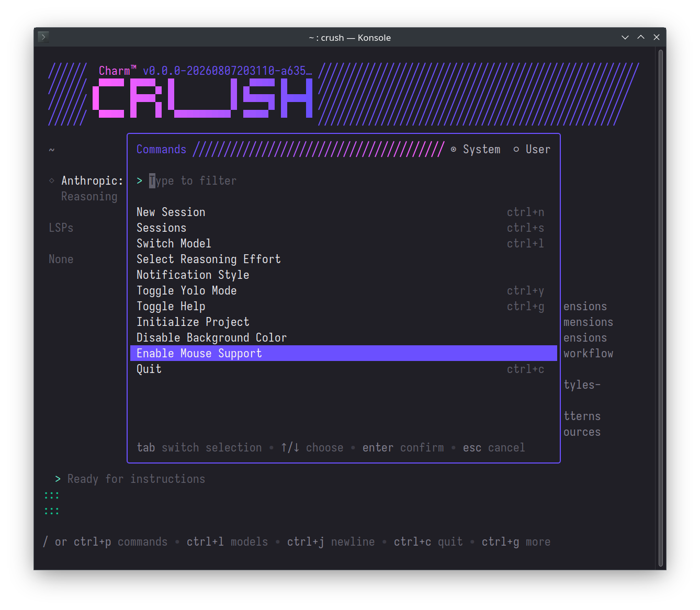The image size is (700, 610).
Task: Click the Konsole terminal icon in title bar
Action: tap(43, 37)
